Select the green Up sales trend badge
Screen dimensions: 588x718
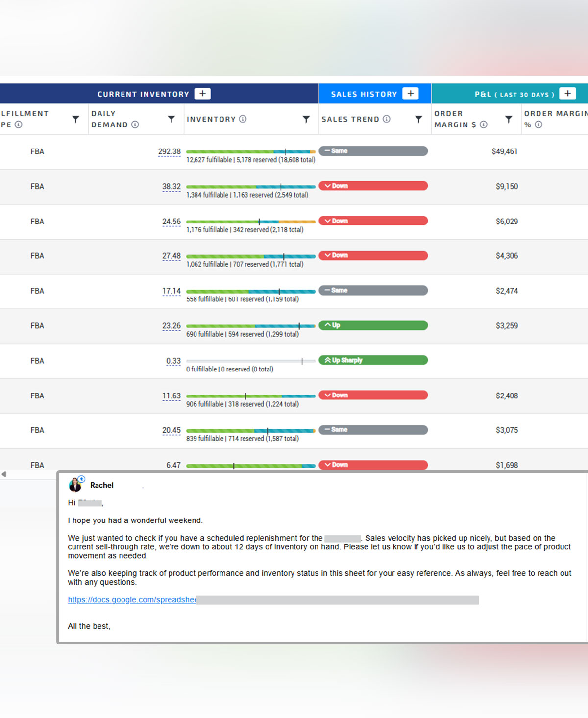click(x=373, y=325)
